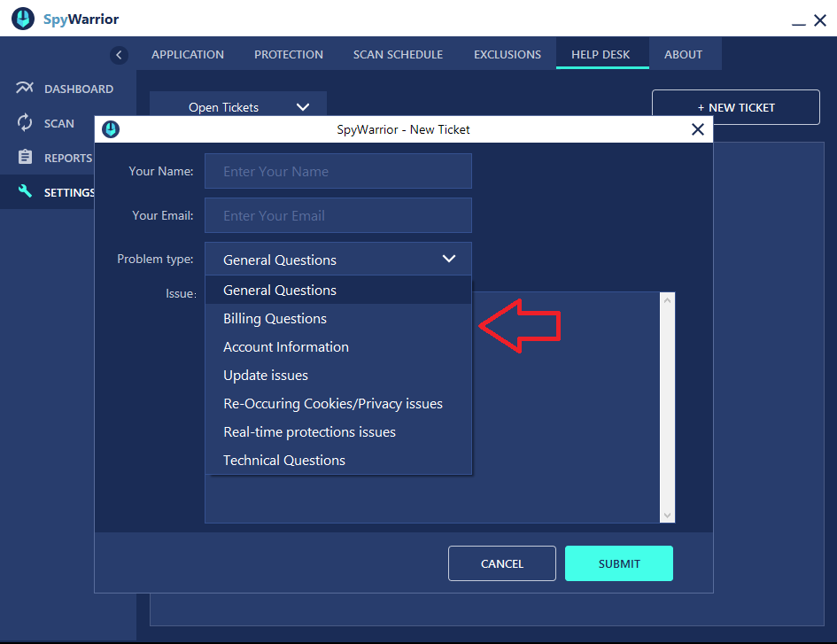The height and width of the screenshot is (644, 837).
Task: Close the SpyWarrior main window
Action: pos(820,20)
